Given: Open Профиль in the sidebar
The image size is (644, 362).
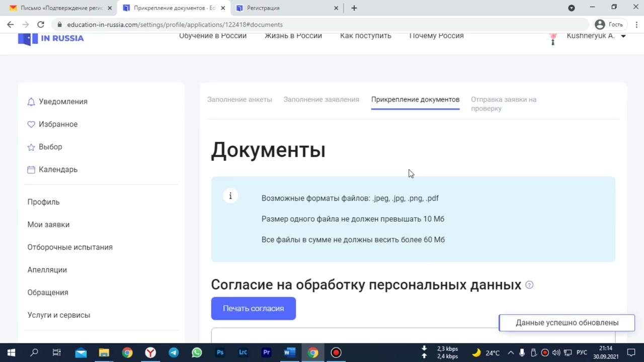Looking at the screenshot, I should point(43,202).
